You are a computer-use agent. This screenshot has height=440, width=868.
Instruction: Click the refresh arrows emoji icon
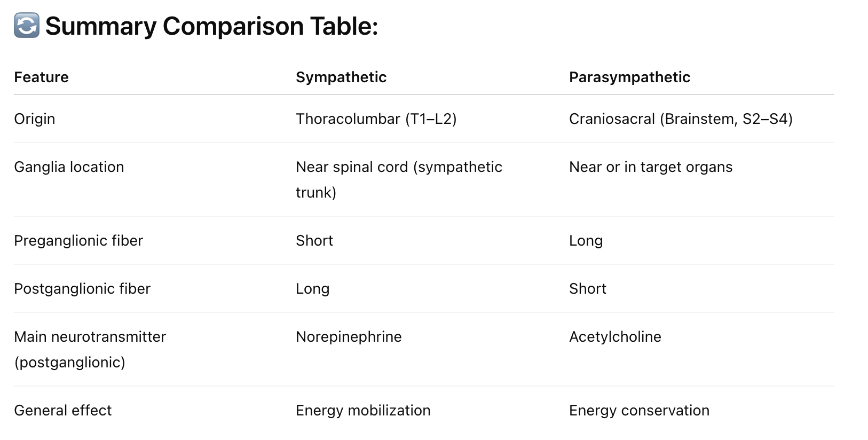(27, 26)
